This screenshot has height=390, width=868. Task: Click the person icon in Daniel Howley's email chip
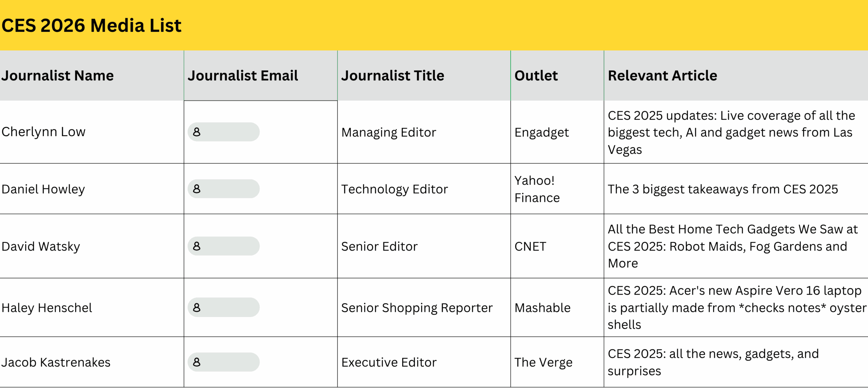tap(197, 189)
